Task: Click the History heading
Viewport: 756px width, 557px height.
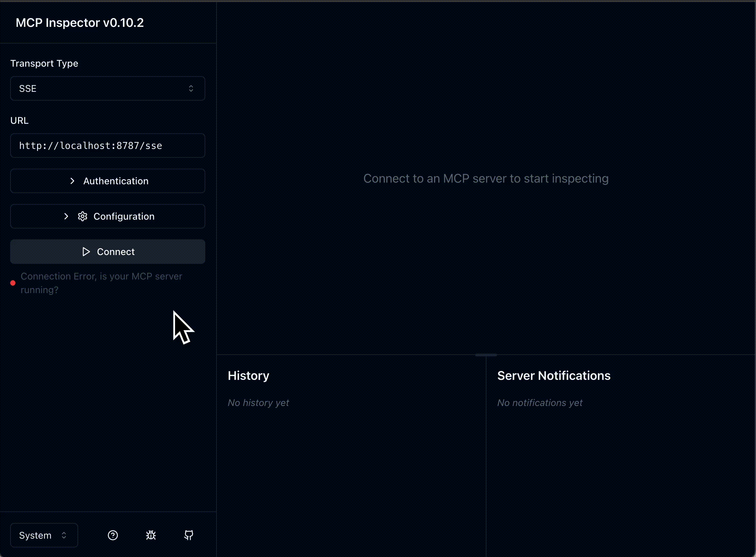Action: [248, 376]
